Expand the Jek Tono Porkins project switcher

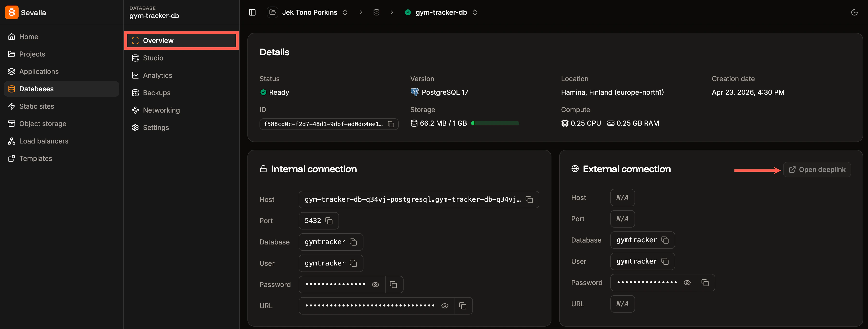(345, 13)
